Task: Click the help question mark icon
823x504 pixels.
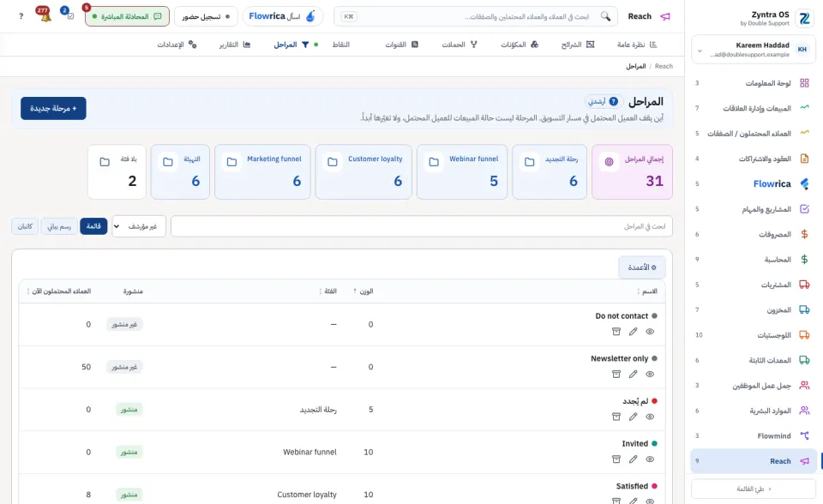Action: coord(21,16)
